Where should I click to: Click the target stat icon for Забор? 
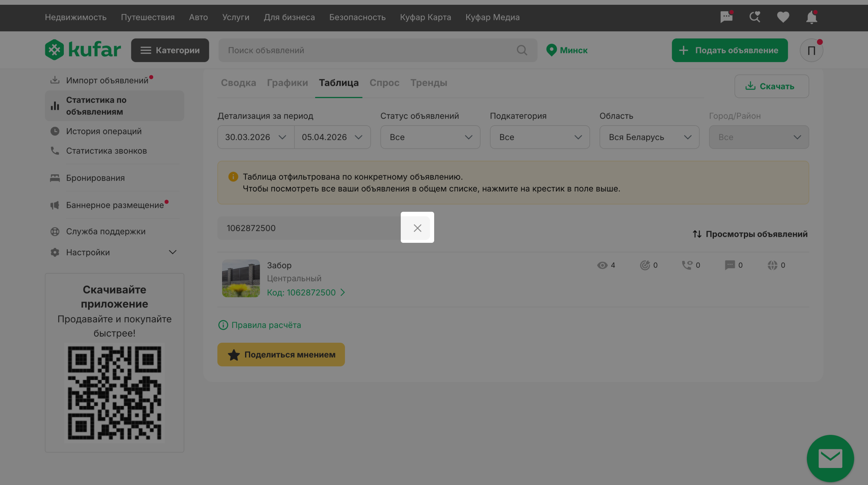pos(645,265)
